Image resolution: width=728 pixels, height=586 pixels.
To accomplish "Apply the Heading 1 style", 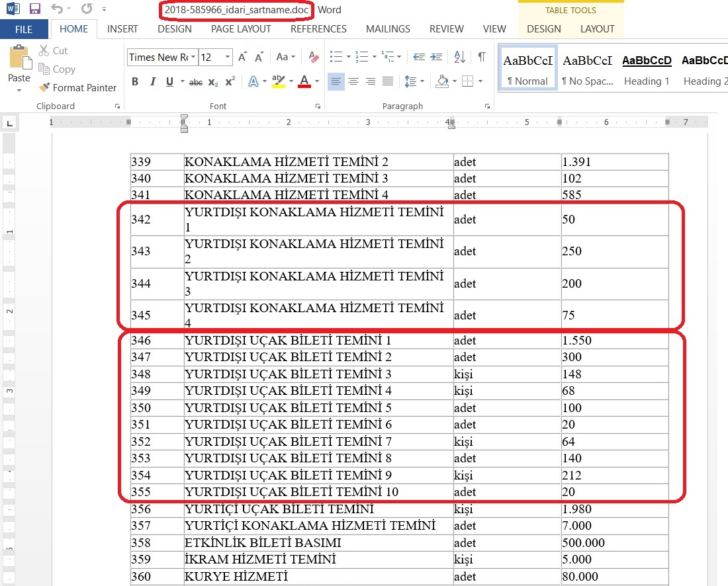I will pos(647,68).
